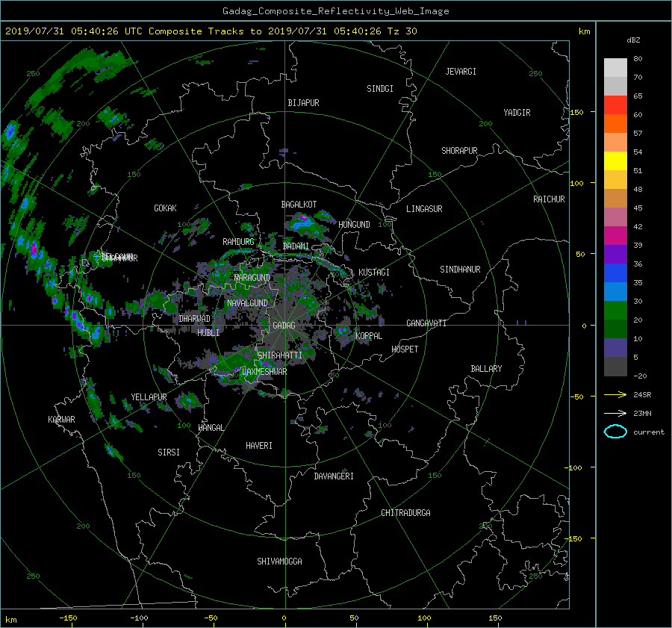
Task: Click the 'SIRSI' city label
Action: tap(169, 453)
